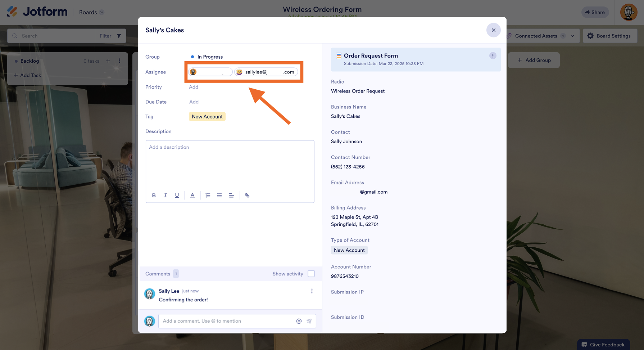The height and width of the screenshot is (350, 644).
Task: Add a priority to the task
Action: 194,87
